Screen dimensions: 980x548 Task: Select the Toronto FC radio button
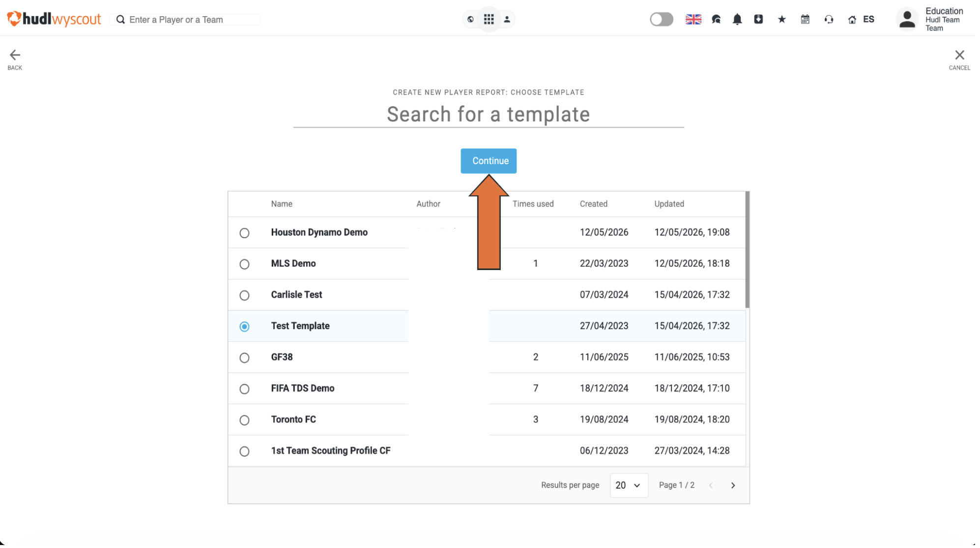point(244,420)
